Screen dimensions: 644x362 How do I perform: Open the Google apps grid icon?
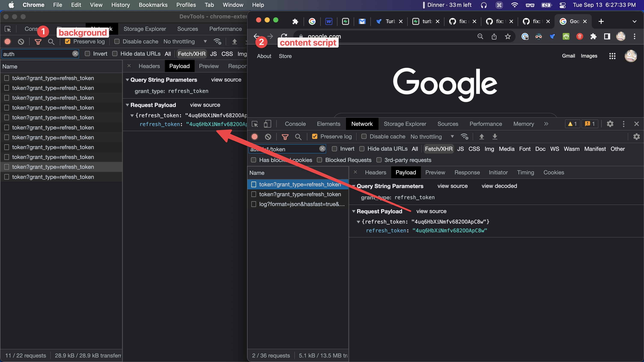pyautogui.click(x=612, y=56)
